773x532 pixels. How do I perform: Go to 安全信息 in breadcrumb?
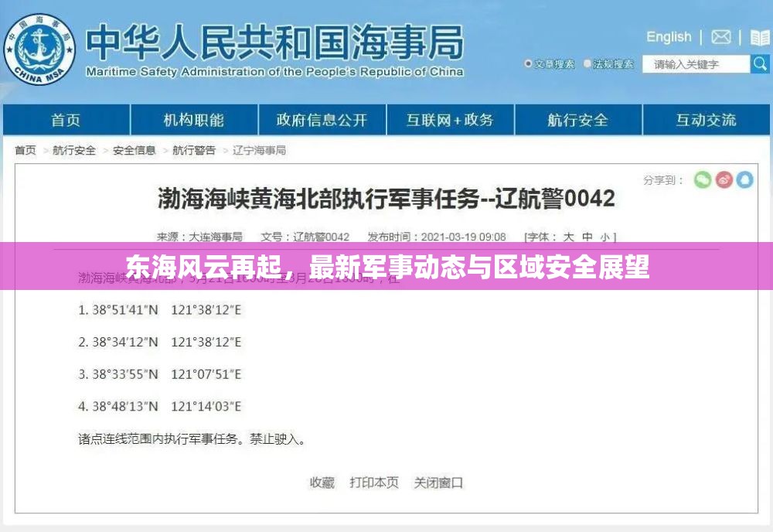[134, 150]
